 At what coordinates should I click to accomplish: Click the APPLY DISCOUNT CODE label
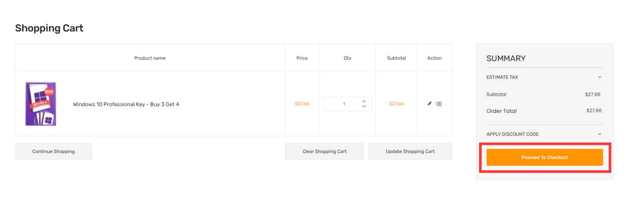[513, 134]
